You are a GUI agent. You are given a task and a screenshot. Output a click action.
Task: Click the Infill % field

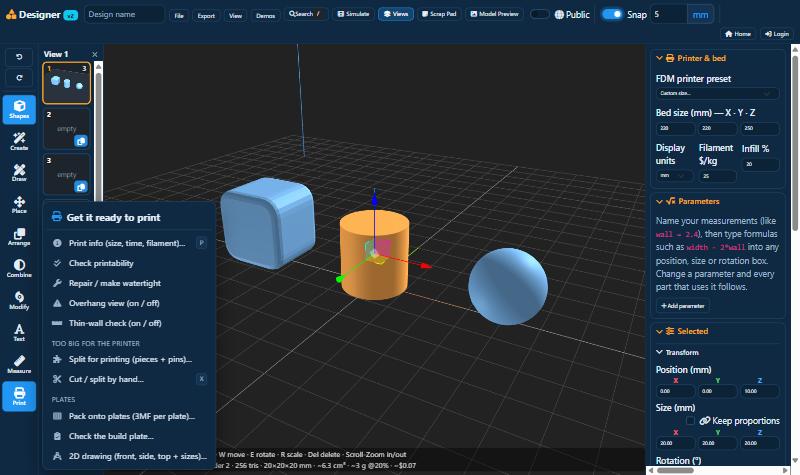760,164
